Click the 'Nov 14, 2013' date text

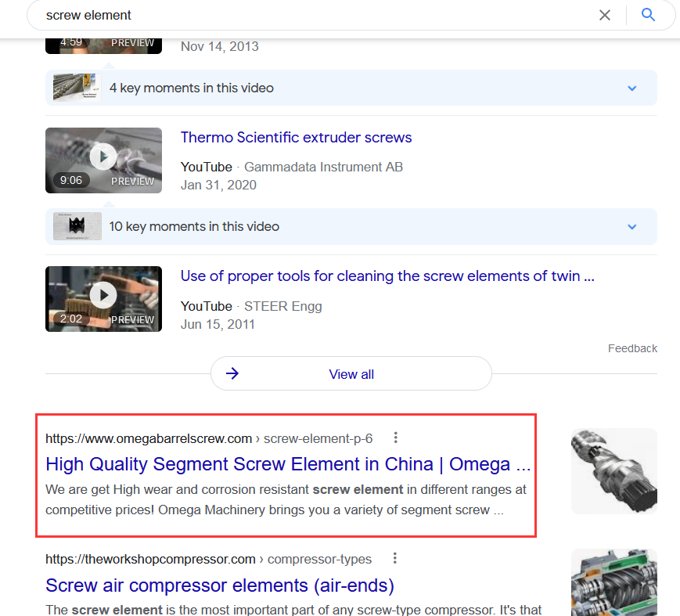click(219, 46)
